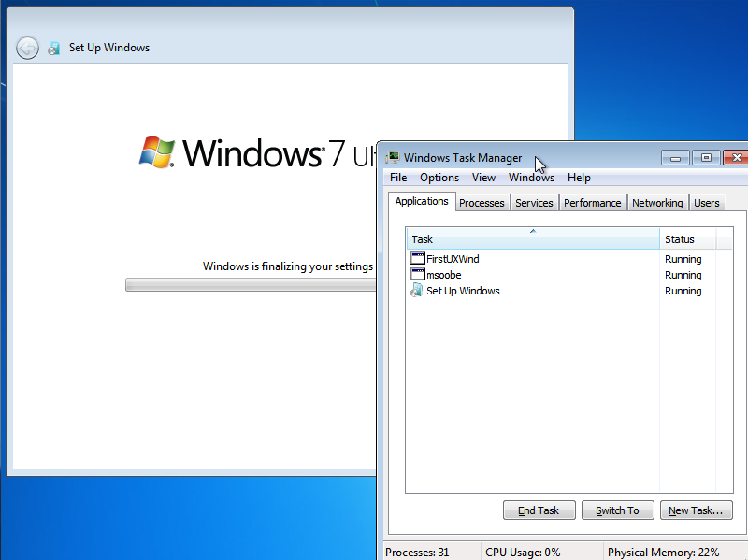Click the Windows flag logo
The width and height of the screenshot is (748, 560).
(x=156, y=152)
